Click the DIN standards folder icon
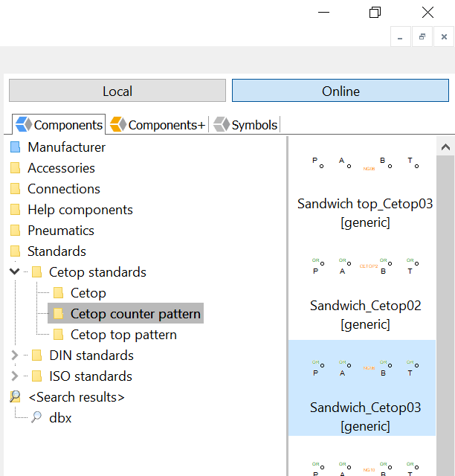The image size is (455, 476). 36,356
